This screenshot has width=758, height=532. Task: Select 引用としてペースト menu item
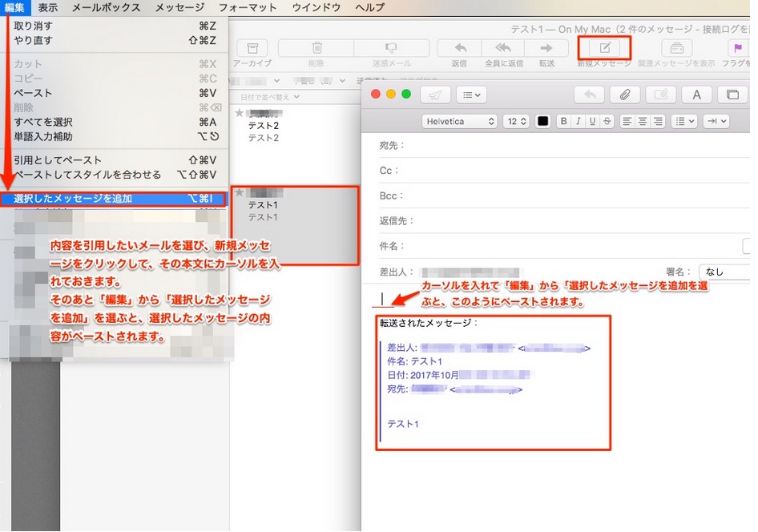coord(114,160)
